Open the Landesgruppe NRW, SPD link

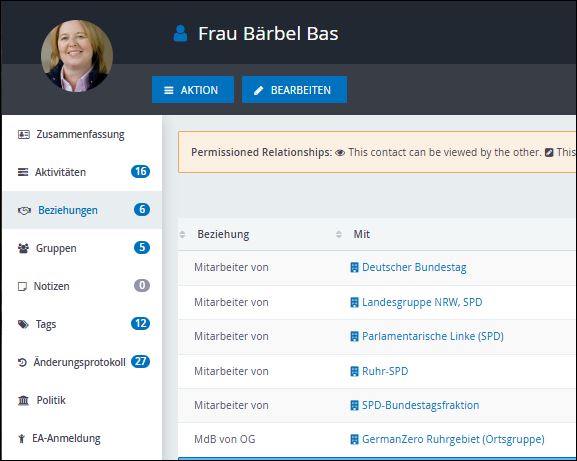[x=422, y=302]
